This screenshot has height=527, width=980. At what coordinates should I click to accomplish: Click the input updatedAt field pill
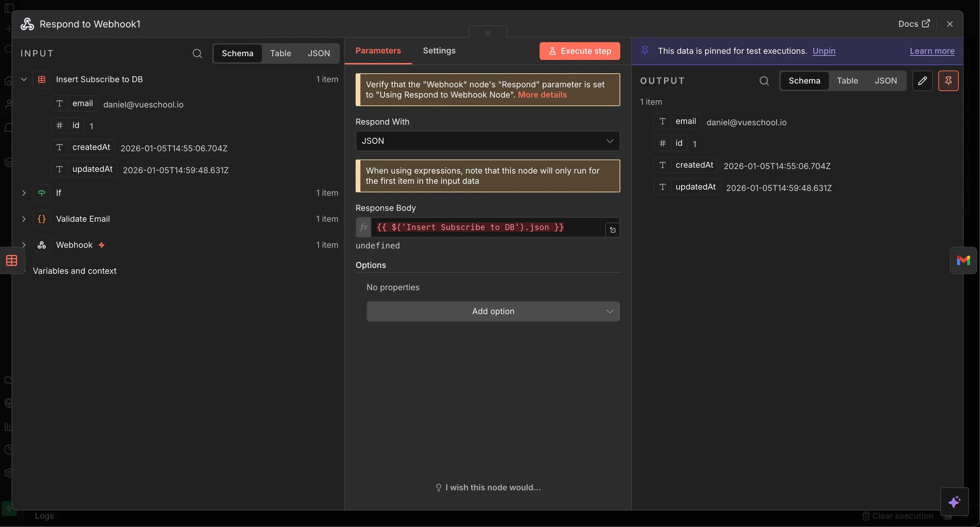coord(84,169)
